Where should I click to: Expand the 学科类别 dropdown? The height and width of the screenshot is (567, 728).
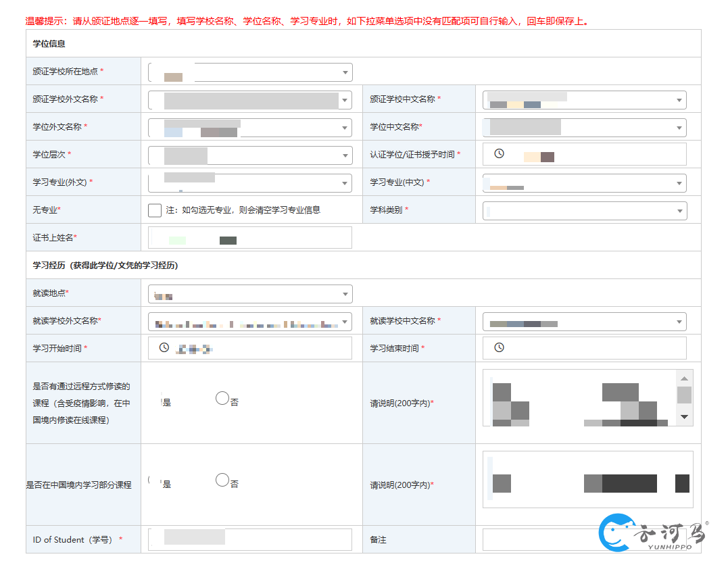point(585,211)
